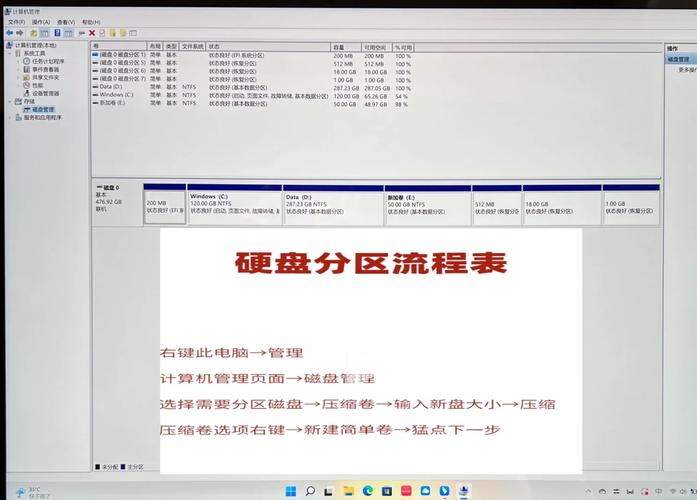Collapse the 系统工具 tree node
This screenshot has height=500, width=697.
click(x=10, y=53)
